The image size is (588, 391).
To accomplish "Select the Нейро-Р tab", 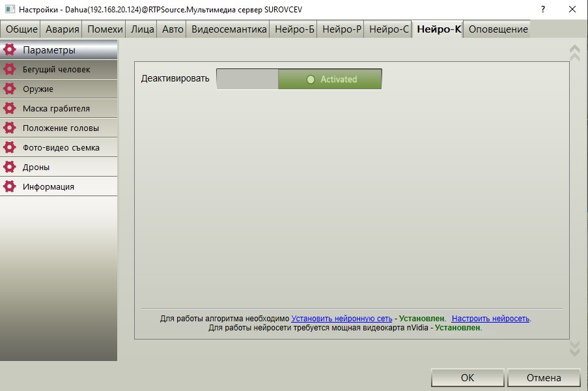I will coord(342,29).
